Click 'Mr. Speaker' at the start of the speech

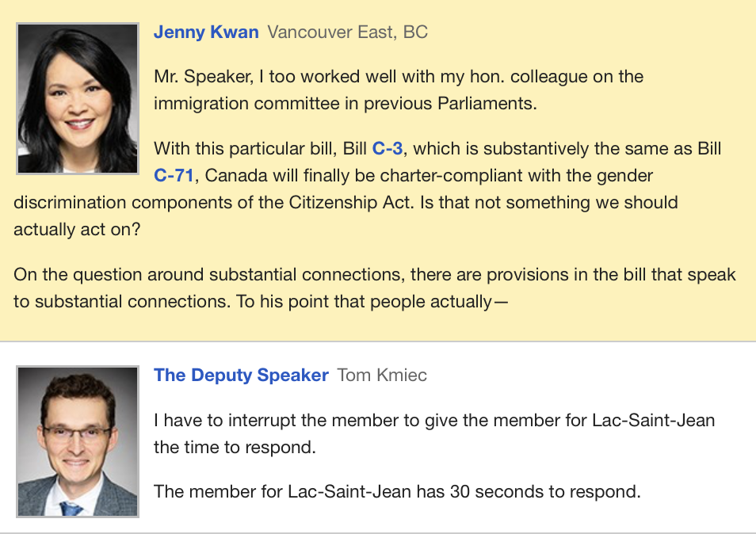204,77
